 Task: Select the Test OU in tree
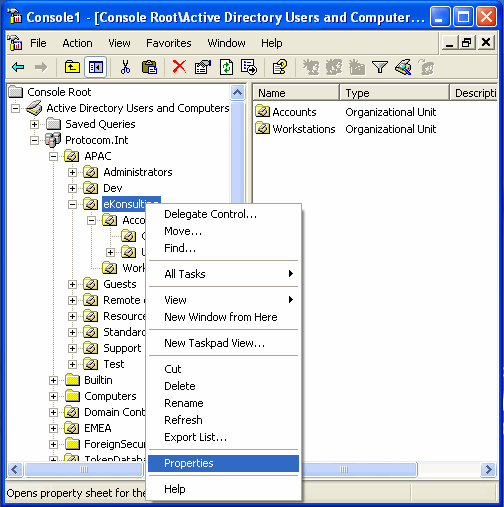coord(114,364)
